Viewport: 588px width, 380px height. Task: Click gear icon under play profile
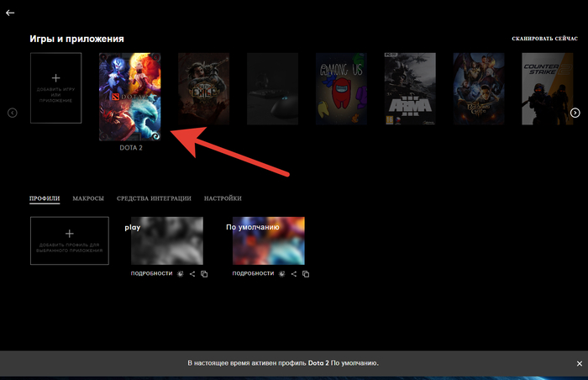click(x=181, y=274)
